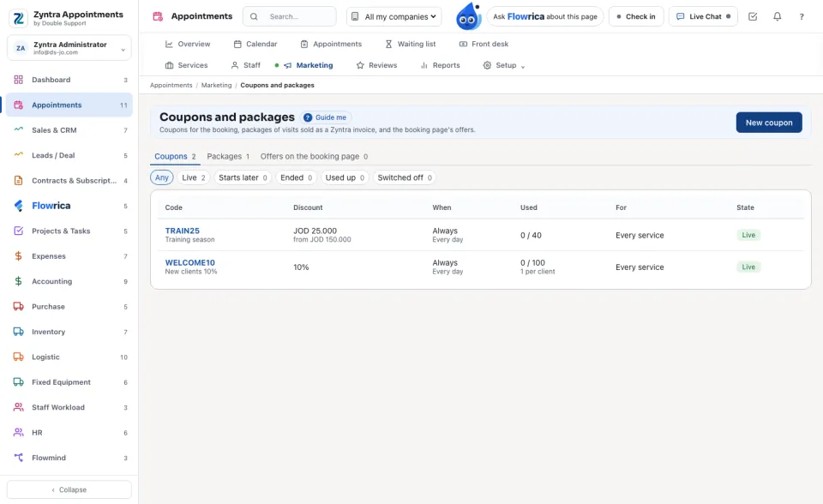The image size is (823, 504).
Task: Click the Logistic truck icon in sidebar
Action: coord(18,357)
